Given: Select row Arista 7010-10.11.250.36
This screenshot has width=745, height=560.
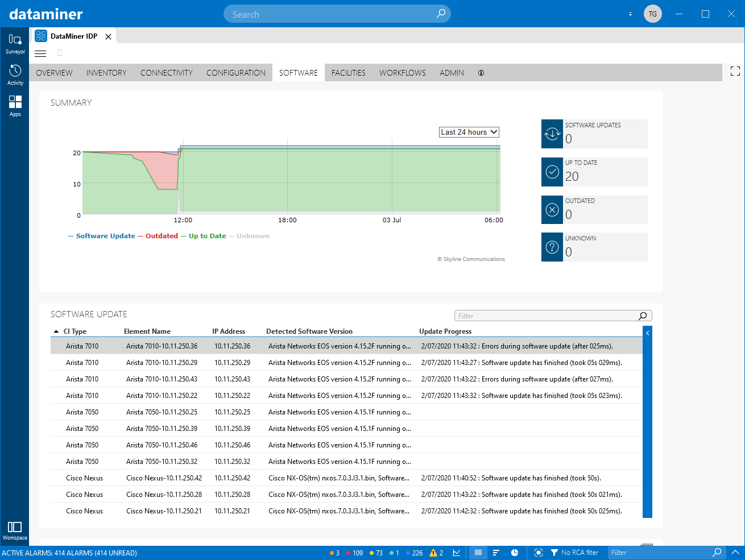Looking at the screenshot, I should [346, 346].
